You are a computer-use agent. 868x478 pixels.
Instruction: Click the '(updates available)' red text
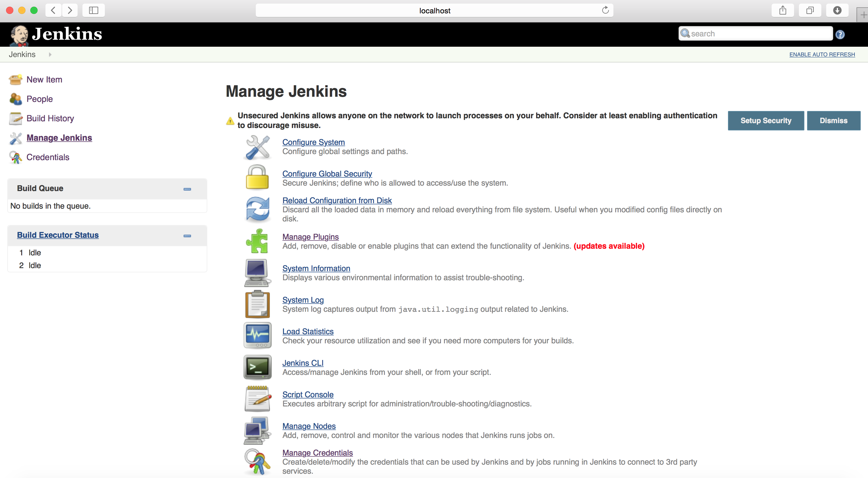(609, 246)
